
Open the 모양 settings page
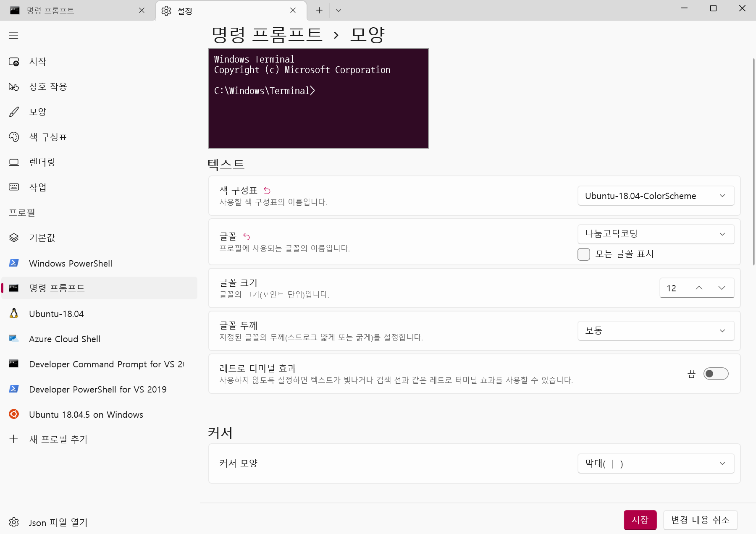[x=99, y=112]
